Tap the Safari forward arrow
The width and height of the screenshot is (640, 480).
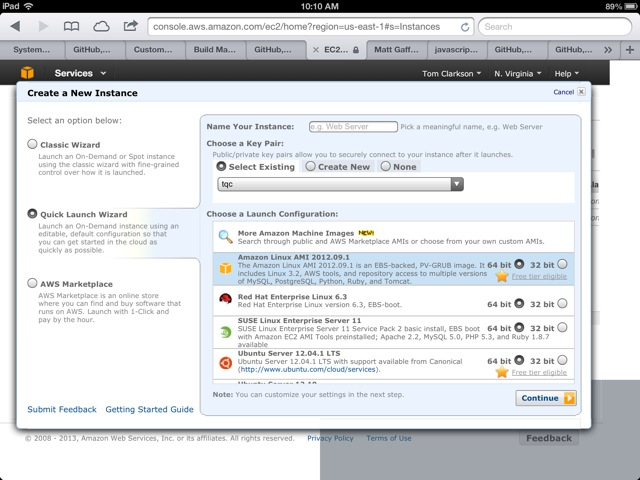(43, 27)
